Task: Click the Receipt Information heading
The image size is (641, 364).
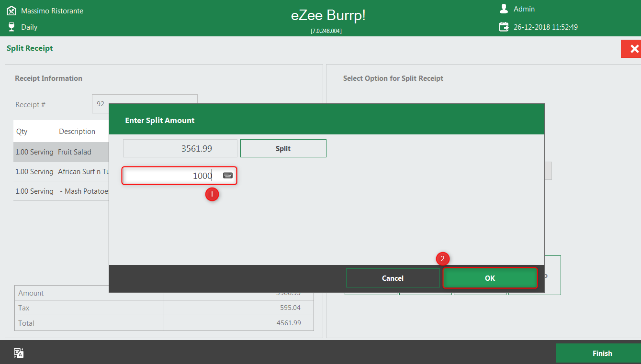Action: (48, 78)
